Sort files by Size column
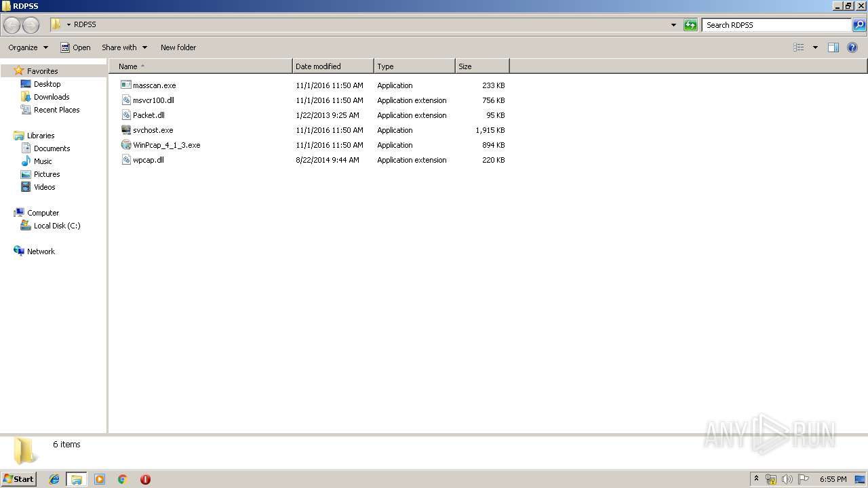This screenshot has width=868, height=488. pyautogui.click(x=482, y=66)
